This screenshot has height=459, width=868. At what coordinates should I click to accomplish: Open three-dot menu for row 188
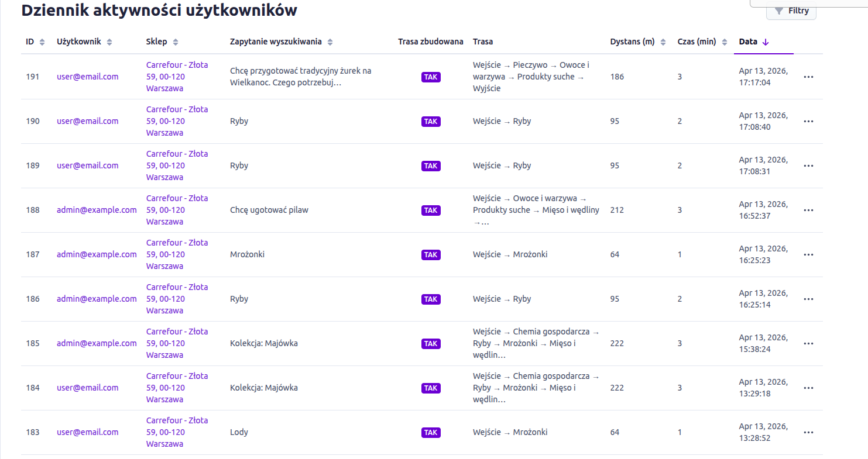point(808,210)
